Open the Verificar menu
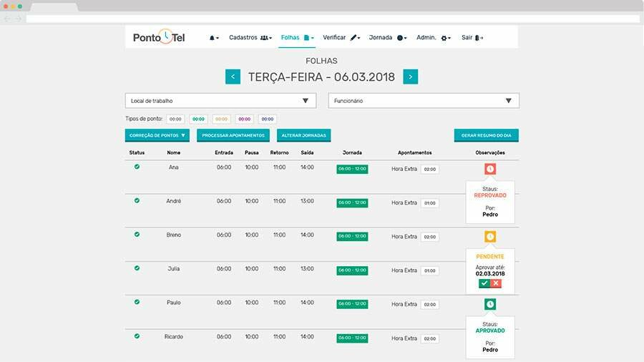644x362 pixels. pos(341,38)
